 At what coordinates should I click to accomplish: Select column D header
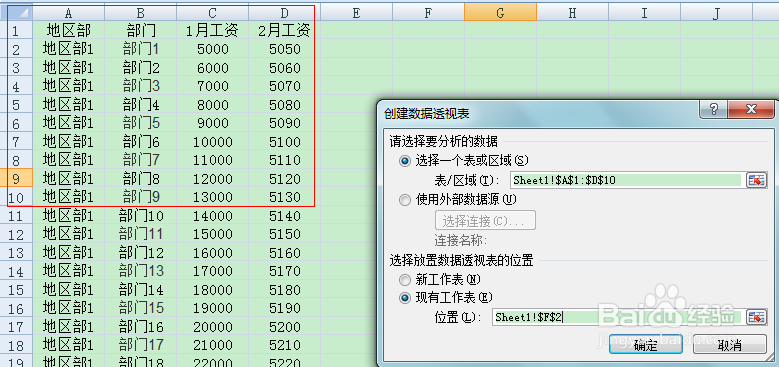(x=285, y=12)
